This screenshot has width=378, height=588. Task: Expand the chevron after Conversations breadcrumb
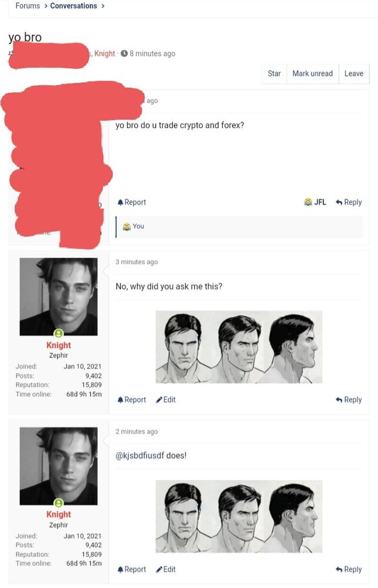tap(103, 6)
